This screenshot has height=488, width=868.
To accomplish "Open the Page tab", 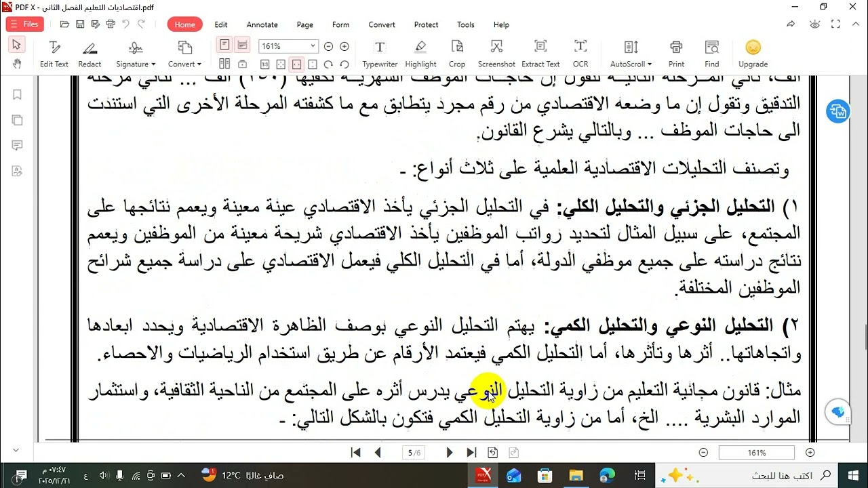I will coord(305,24).
